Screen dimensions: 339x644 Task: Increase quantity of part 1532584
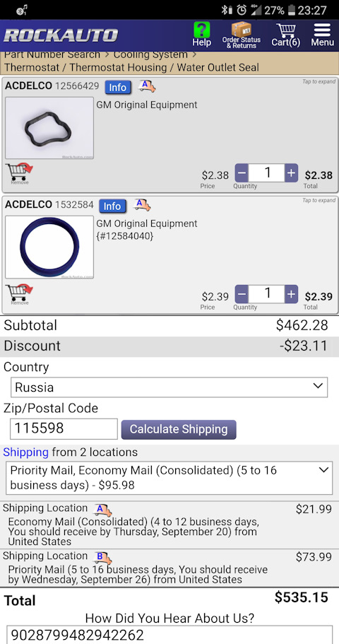[x=292, y=294]
